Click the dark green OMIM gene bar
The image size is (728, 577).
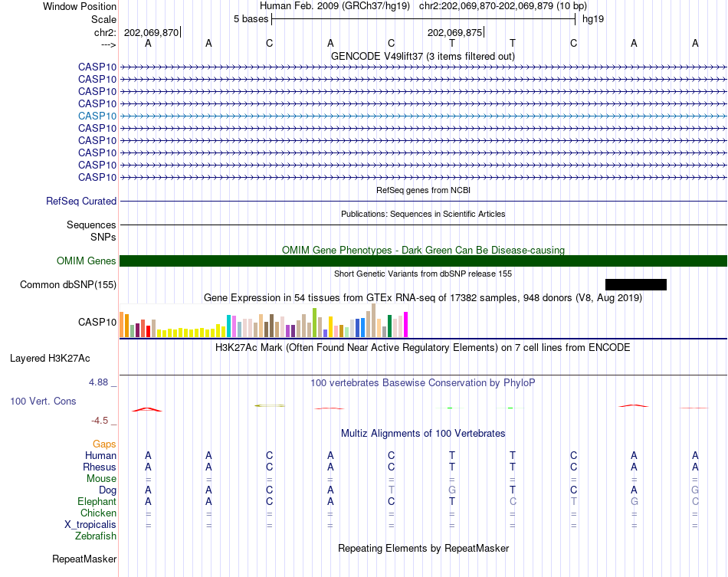pos(423,261)
